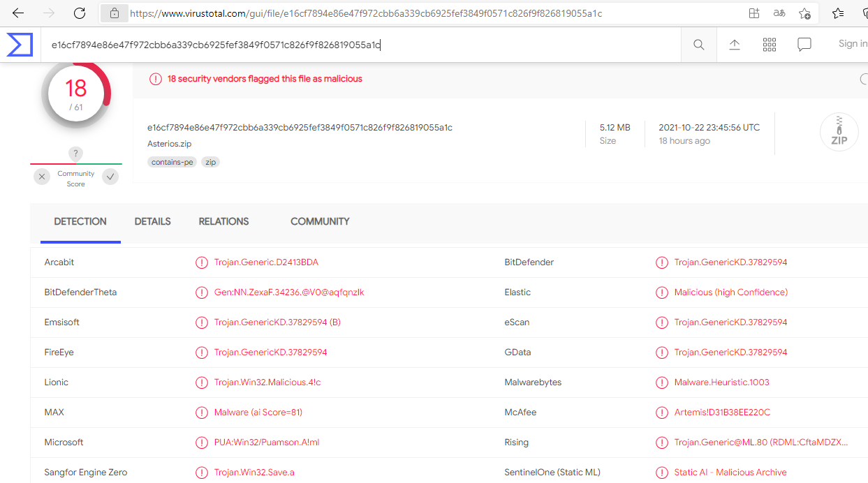Open the DETAILS tab
The width and height of the screenshot is (868, 483).
153,222
